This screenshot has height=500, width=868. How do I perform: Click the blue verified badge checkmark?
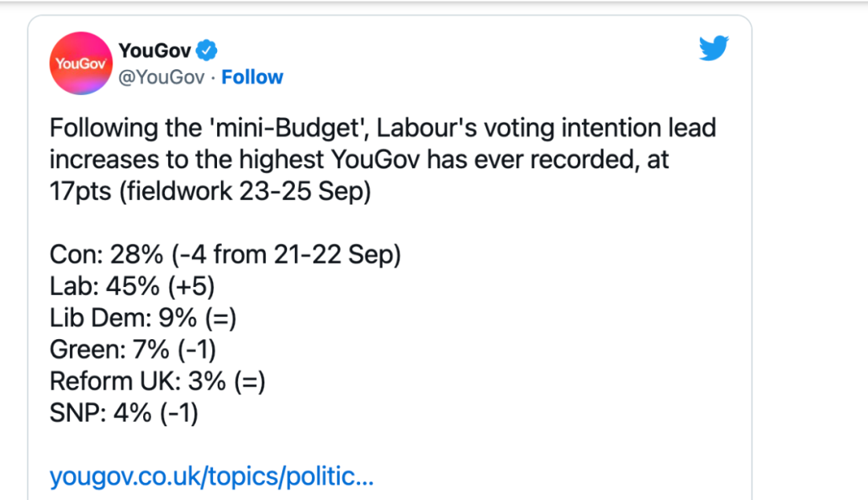point(207,51)
